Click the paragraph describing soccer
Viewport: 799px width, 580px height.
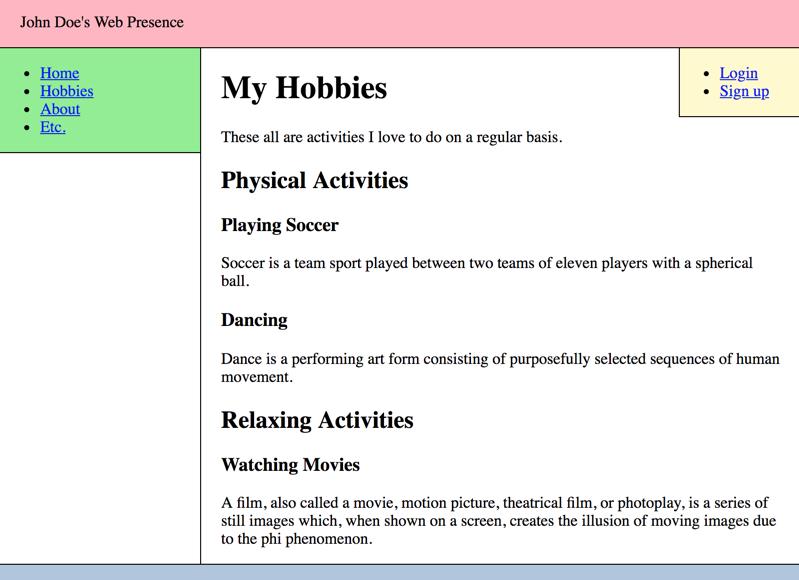pos(486,271)
